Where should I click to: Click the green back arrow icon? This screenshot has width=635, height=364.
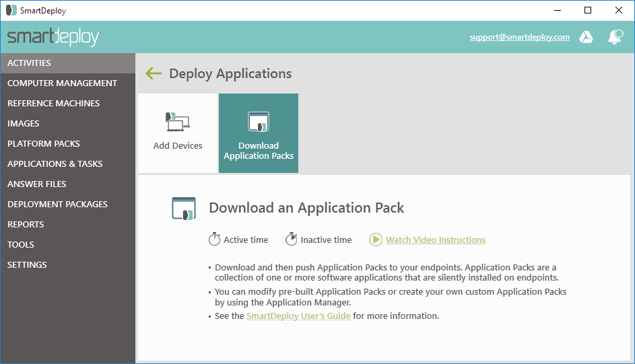154,73
